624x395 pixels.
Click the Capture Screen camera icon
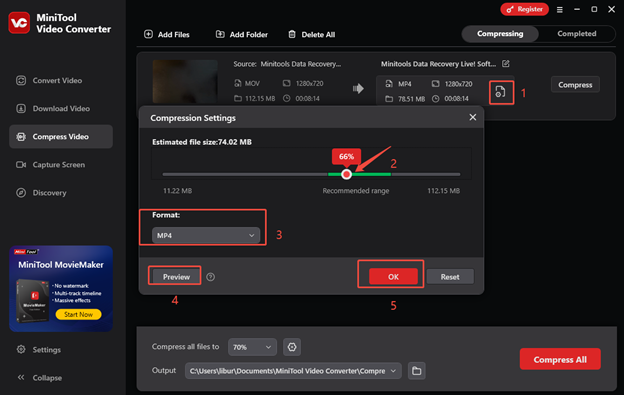21,165
